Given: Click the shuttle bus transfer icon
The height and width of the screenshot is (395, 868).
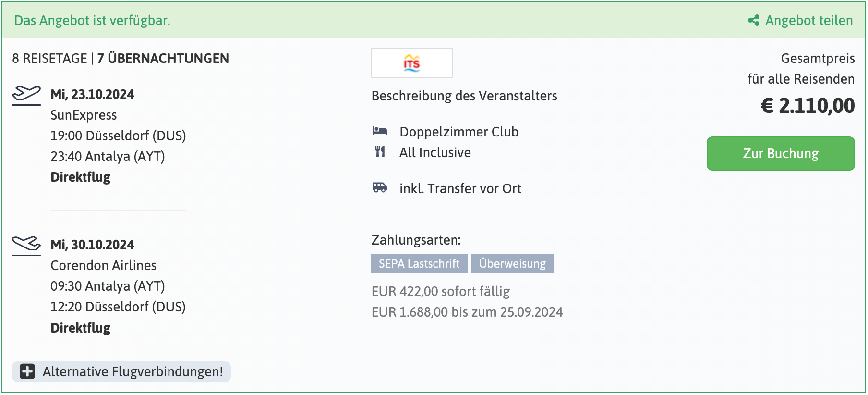Looking at the screenshot, I should (x=380, y=187).
